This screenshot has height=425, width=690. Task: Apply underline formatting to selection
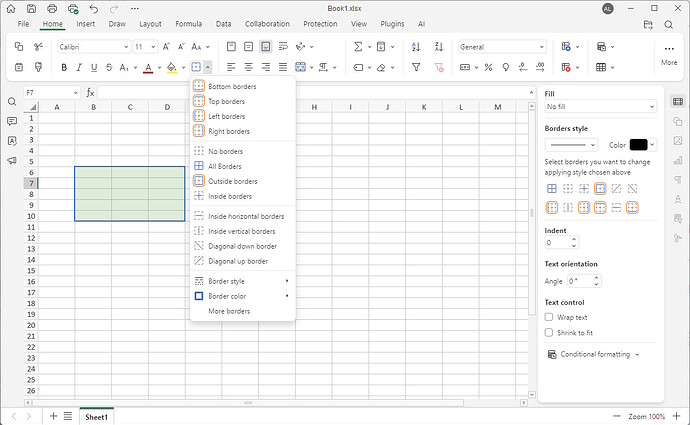[94, 67]
